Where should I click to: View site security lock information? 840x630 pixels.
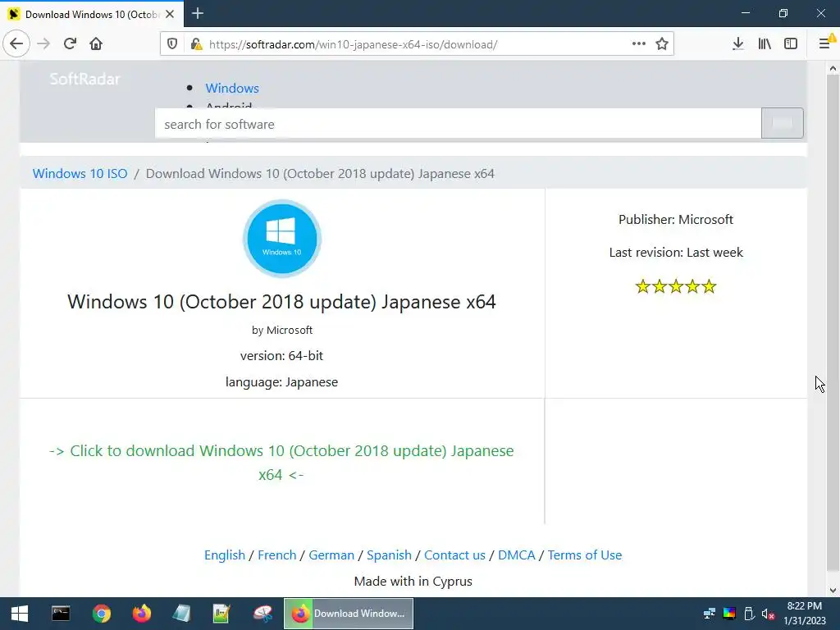point(197,44)
